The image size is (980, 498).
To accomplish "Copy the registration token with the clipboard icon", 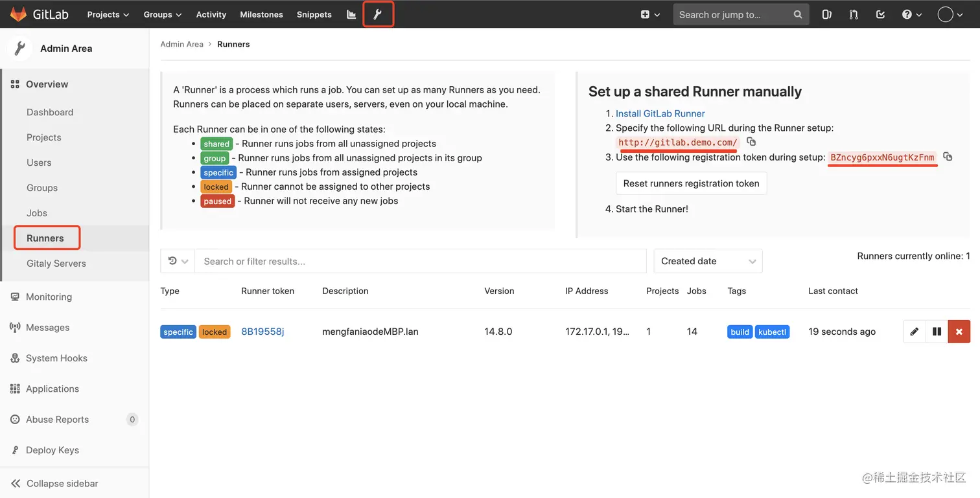I will point(948,156).
